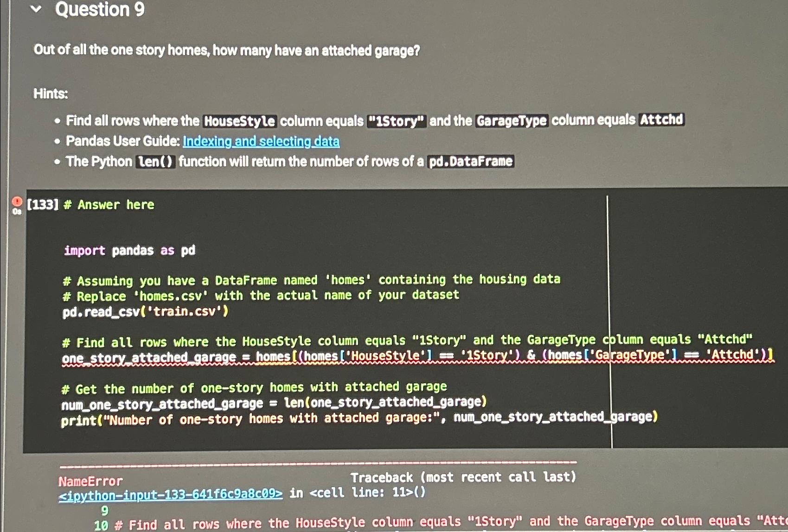Viewport: 788px width, 532px height.
Task: Open the "Indexing and selecting data" hyperlink
Action: click(x=261, y=141)
